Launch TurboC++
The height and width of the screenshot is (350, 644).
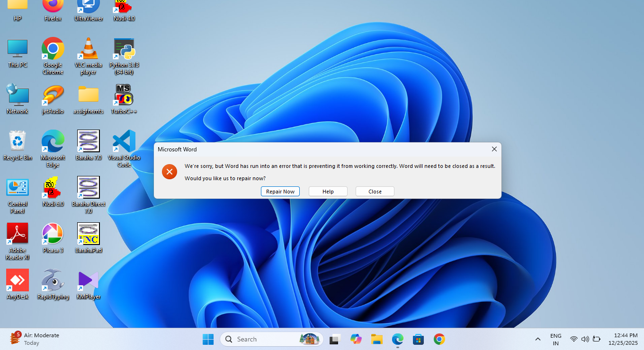point(124,94)
